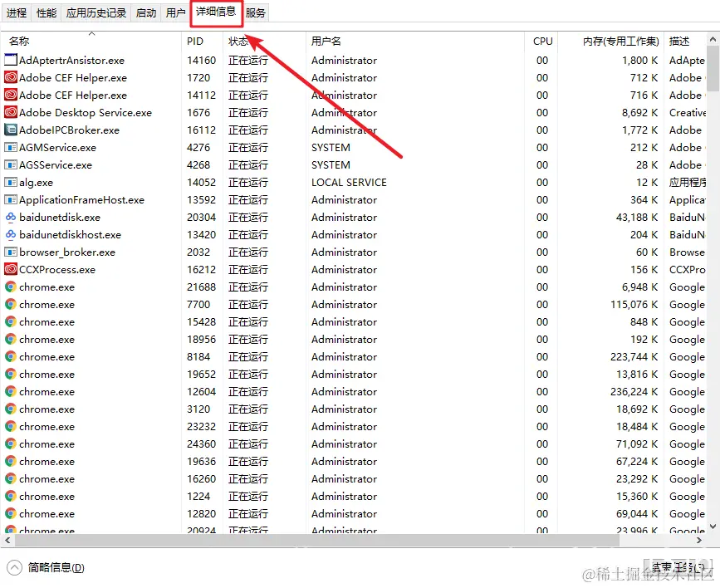Image resolution: width=720 pixels, height=588 pixels.
Task: Select the PID cell 20304
Action: click(201, 218)
